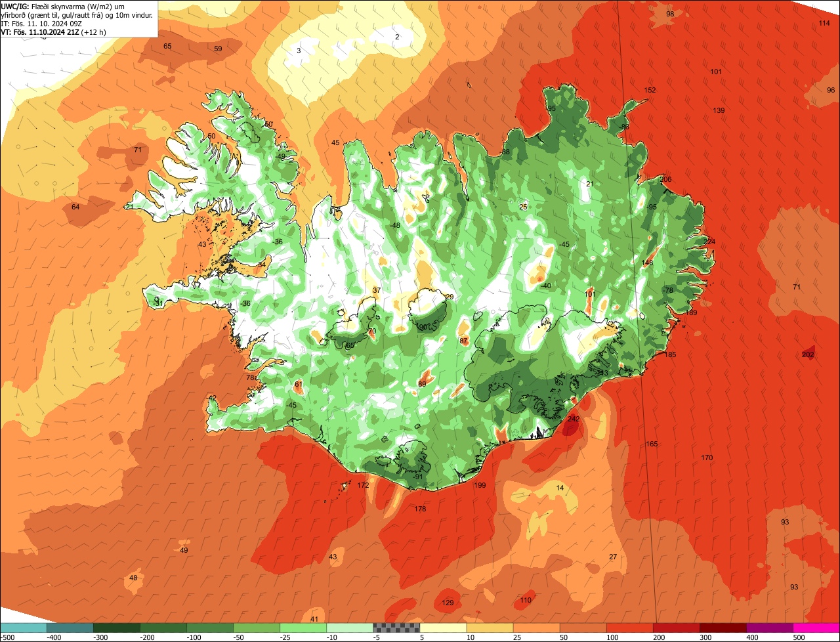The width and height of the screenshot is (840, 642).
Task: Click the value 29 in the central highlands
Action: point(450,297)
